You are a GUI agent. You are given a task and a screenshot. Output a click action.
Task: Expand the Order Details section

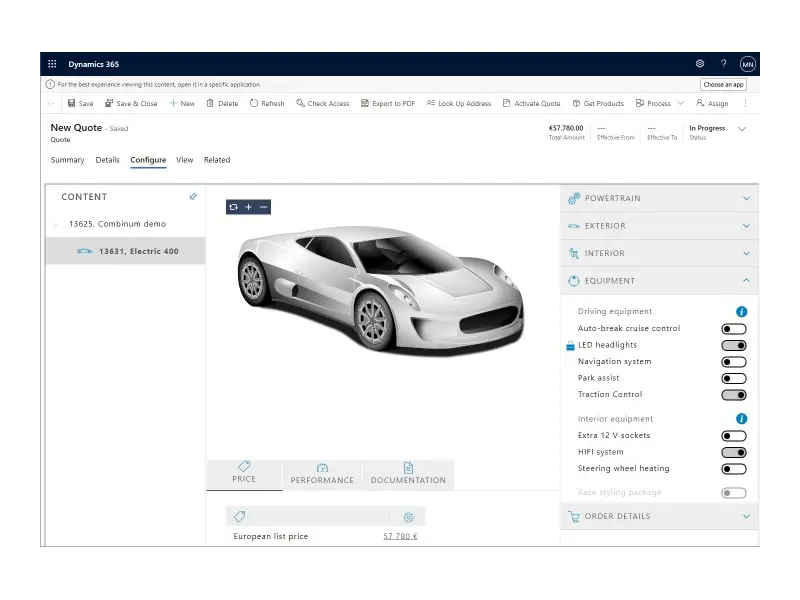659,516
